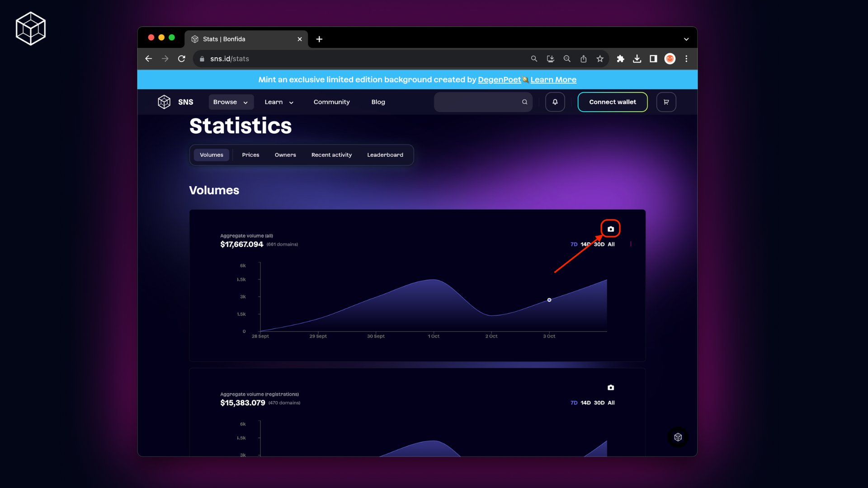Click the share page icon
Image resolution: width=868 pixels, height=488 pixels.
click(x=584, y=59)
